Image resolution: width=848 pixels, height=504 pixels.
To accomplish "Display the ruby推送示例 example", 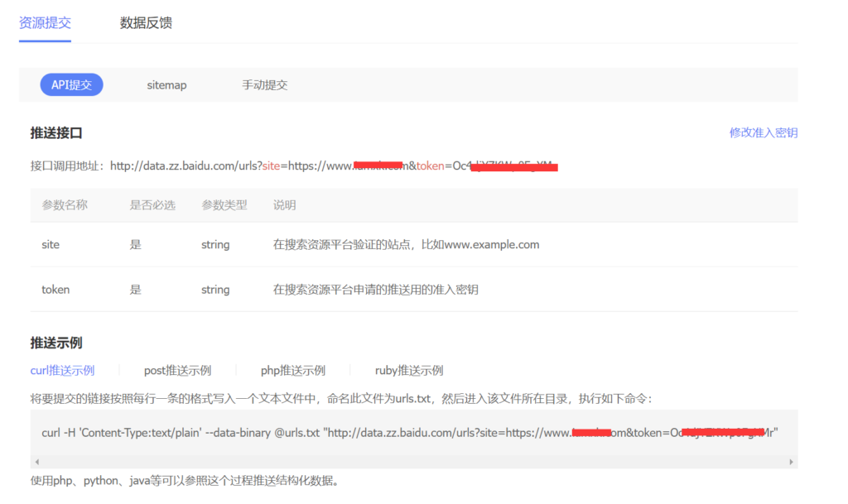I will [x=409, y=370].
